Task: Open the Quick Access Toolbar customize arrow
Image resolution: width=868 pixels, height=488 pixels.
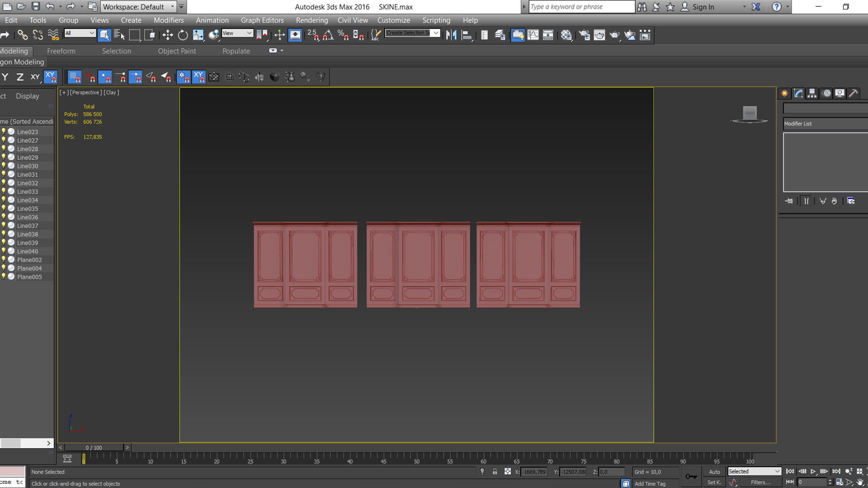Action: point(181,7)
